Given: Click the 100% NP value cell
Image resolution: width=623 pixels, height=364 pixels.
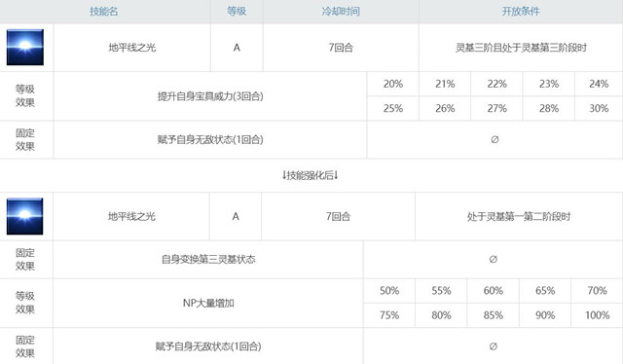Looking at the screenshot, I should click(597, 315).
